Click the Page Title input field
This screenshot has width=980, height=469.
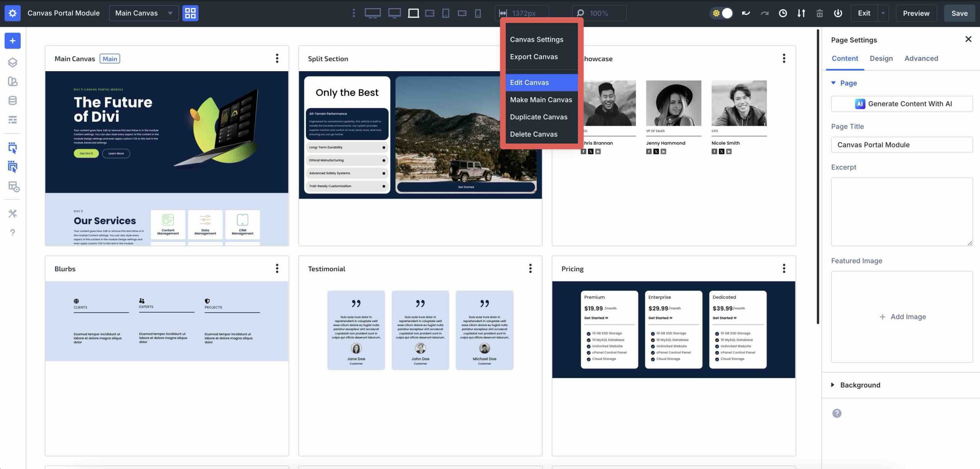tap(902, 145)
